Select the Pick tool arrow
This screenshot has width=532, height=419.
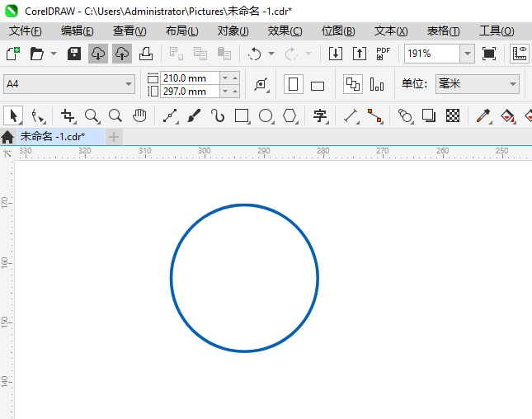[13, 115]
